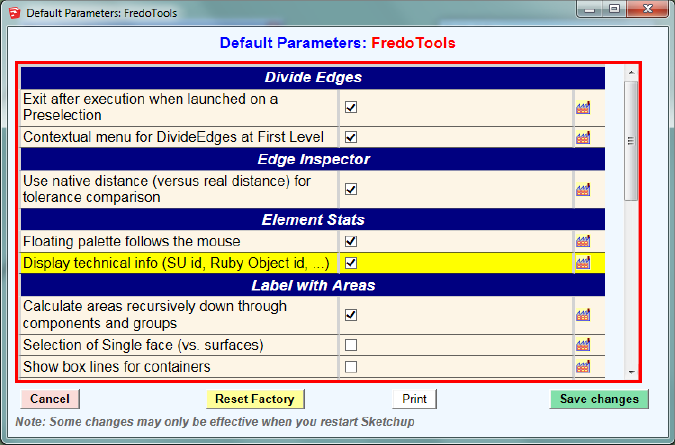This screenshot has height=445, width=675.
Task: Minimize the Default Parameters window
Action: tap(590, 9)
